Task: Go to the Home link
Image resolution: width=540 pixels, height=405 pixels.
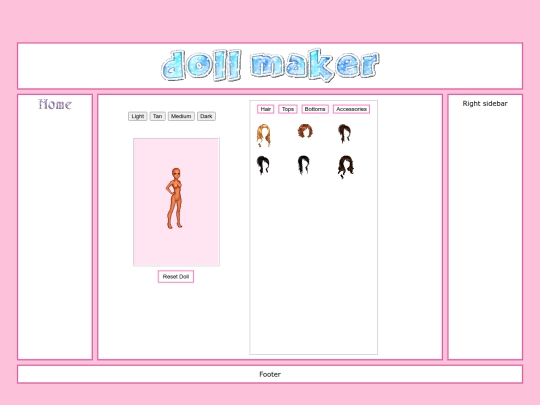Action: click(55, 104)
